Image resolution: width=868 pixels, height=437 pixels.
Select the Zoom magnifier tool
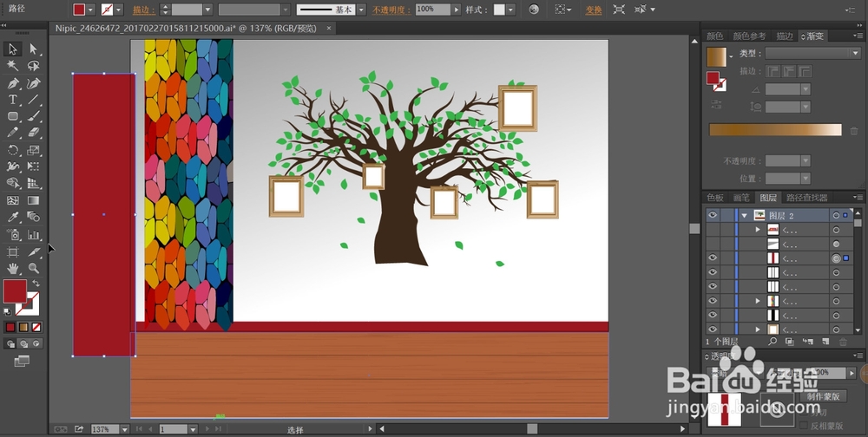click(x=33, y=268)
